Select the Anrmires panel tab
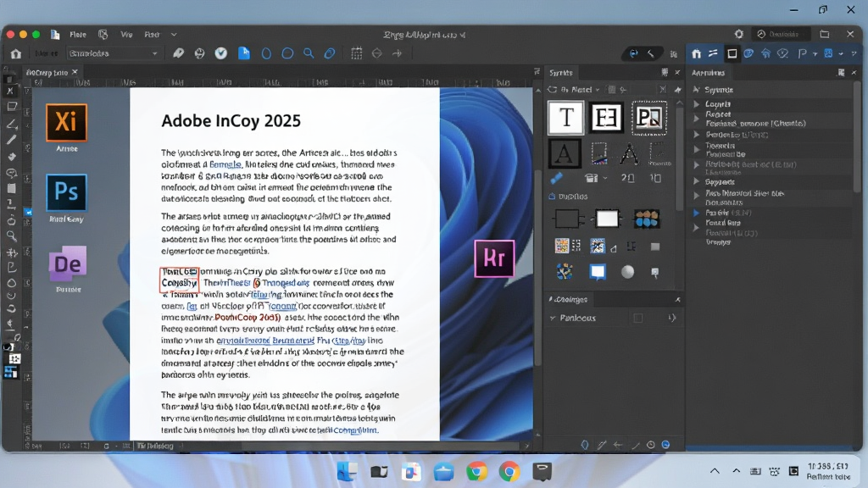The width and height of the screenshot is (868, 488). [x=708, y=73]
